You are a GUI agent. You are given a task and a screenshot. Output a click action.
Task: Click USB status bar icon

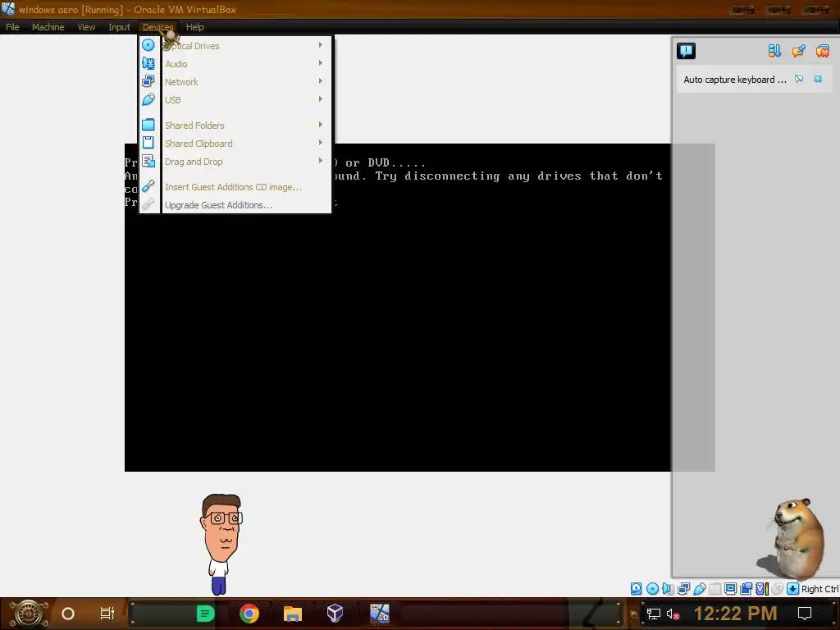click(x=699, y=589)
